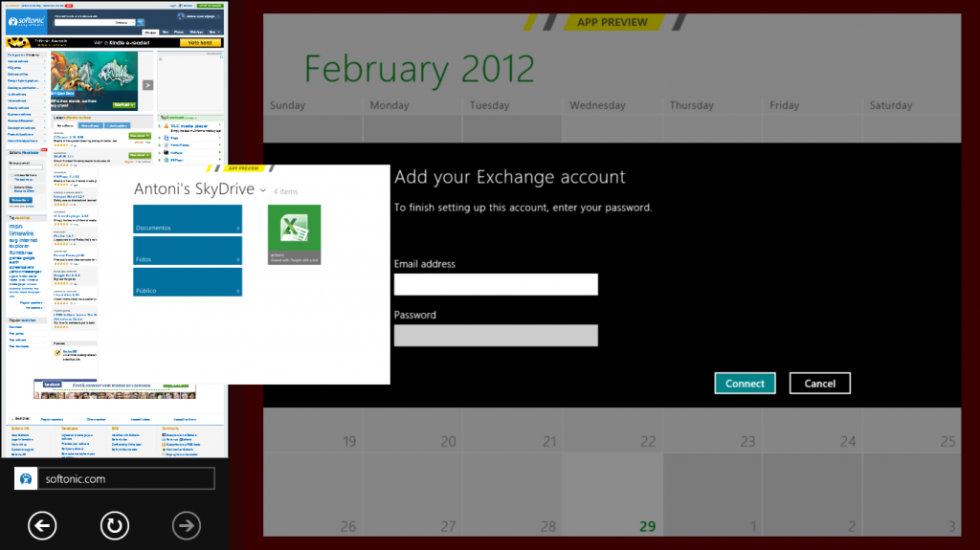Click the yellow Vote here button
The height and width of the screenshot is (550, 980).
(x=200, y=42)
